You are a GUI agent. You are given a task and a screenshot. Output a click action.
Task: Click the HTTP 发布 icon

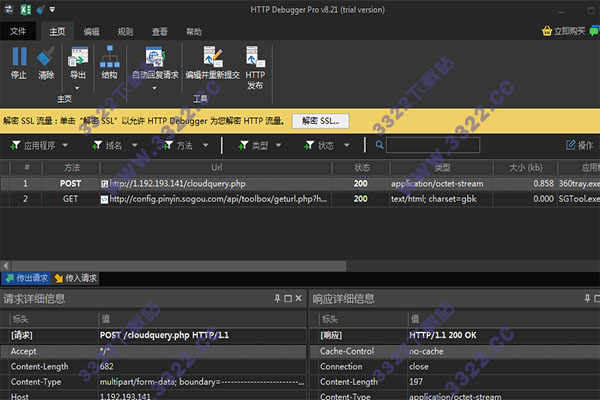(255, 57)
